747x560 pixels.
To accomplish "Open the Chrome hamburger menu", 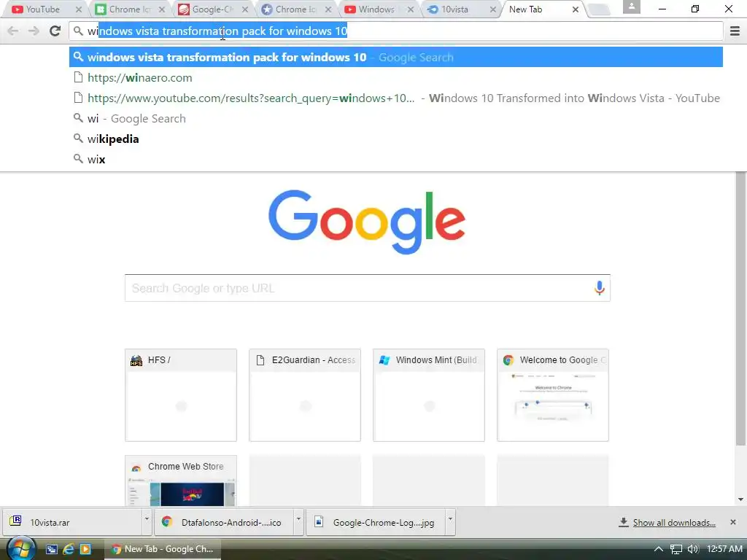I will point(735,31).
